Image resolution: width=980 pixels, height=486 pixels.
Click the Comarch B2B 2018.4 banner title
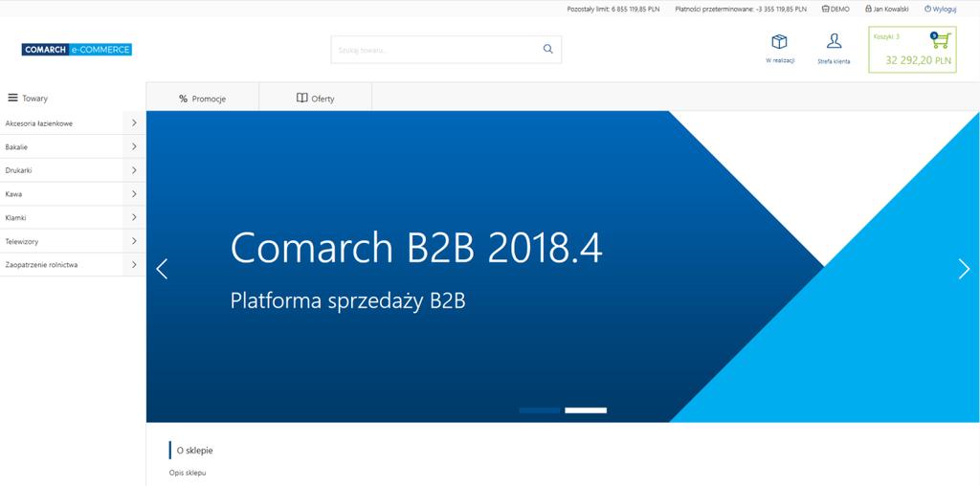(416, 248)
